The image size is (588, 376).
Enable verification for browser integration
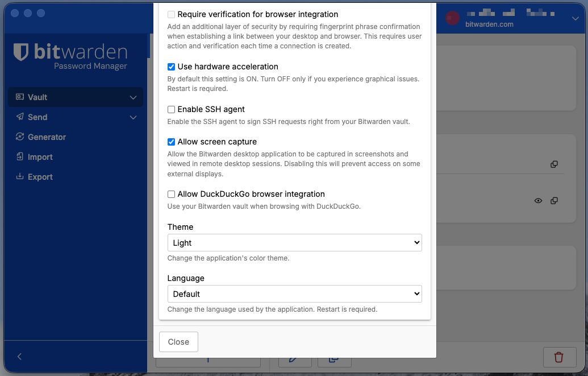[x=171, y=14]
